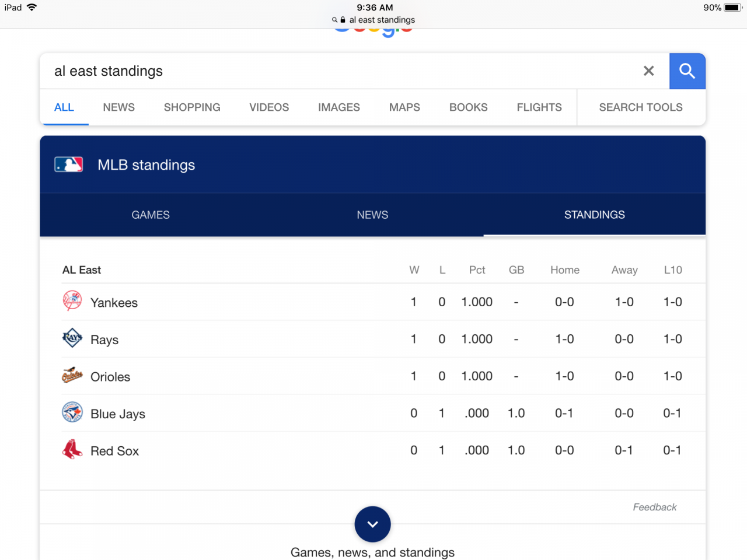
Task: Click the Rays team name
Action: [104, 340]
